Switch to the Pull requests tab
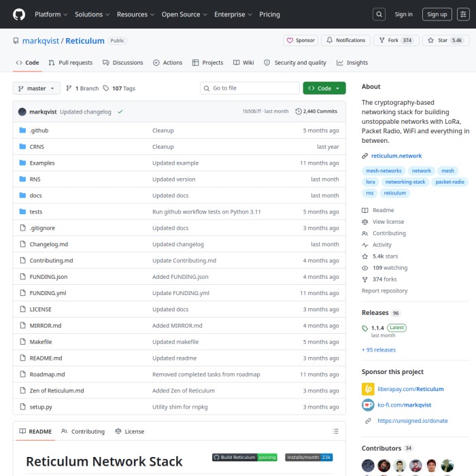This screenshot has height=476, width=476. 71,63
